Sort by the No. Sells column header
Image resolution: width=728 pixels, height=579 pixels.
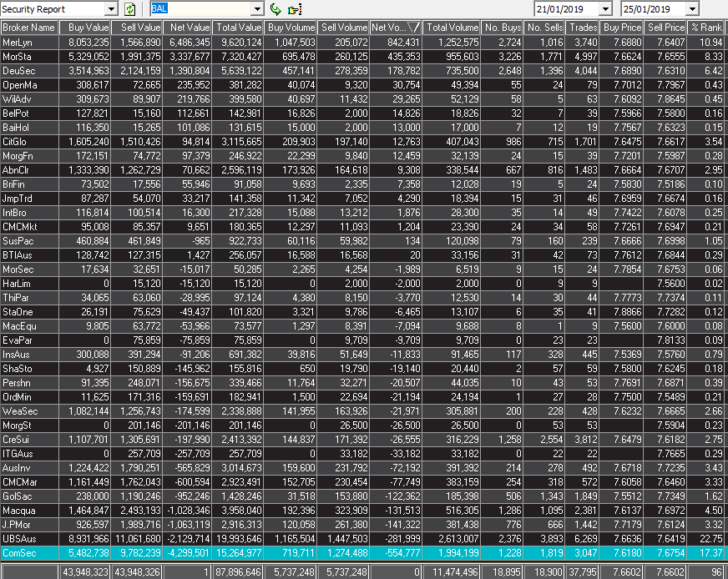[544, 28]
